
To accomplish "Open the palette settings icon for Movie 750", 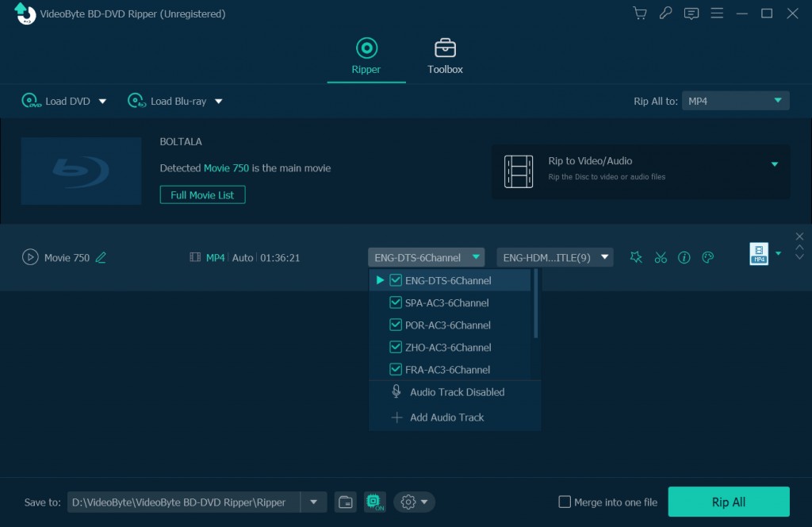I will click(x=708, y=257).
